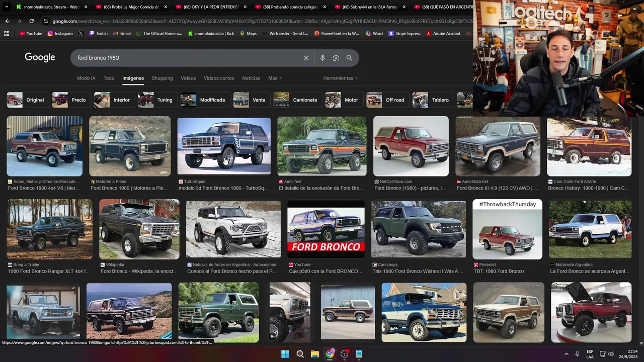Open site information icon in address bar

tap(46, 21)
